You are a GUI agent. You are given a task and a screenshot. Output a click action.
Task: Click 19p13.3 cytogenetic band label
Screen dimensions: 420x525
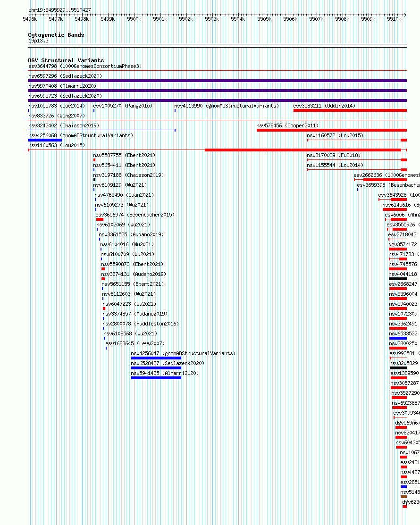38,41
